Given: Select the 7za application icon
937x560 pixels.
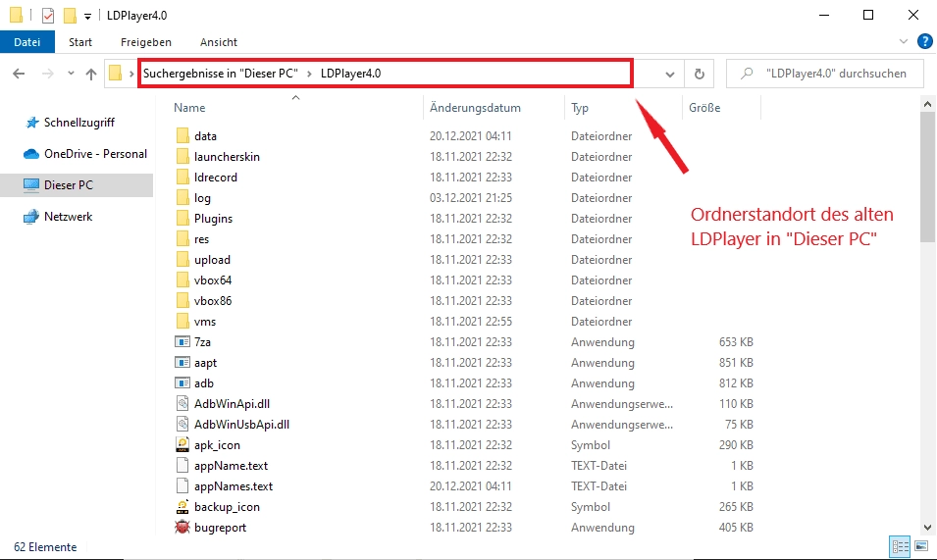Looking at the screenshot, I should [182, 342].
